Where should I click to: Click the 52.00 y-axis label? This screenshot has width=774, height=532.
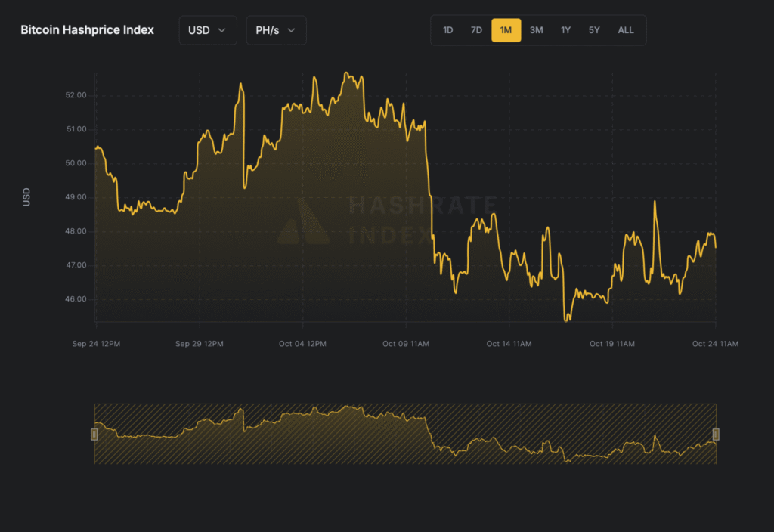(x=76, y=95)
